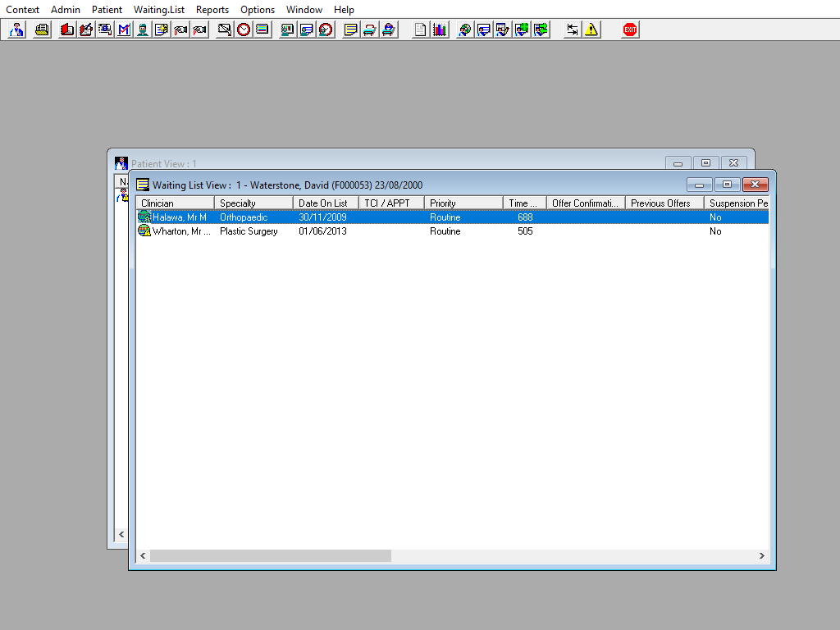Image resolution: width=840 pixels, height=630 pixels.
Task: Click the patient lying in bed icon
Action: (388, 30)
